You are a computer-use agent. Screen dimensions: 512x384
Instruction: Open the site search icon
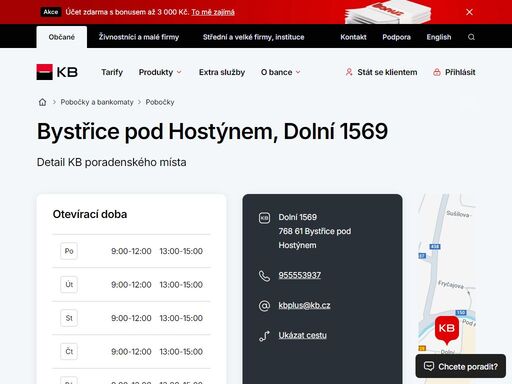coord(471,37)
